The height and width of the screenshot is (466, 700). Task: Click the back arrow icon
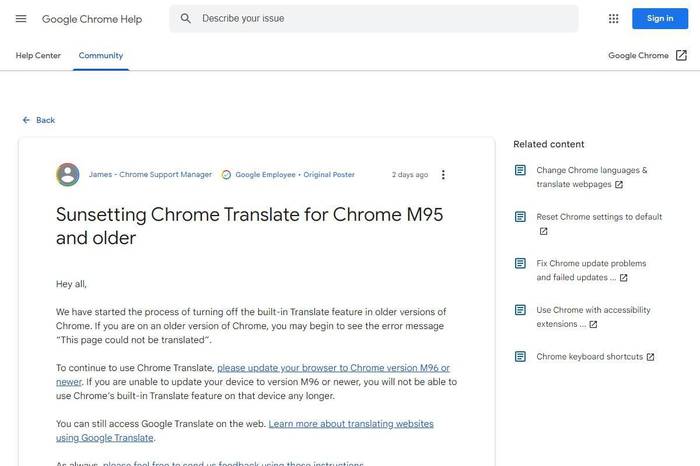tap(26, 120)
